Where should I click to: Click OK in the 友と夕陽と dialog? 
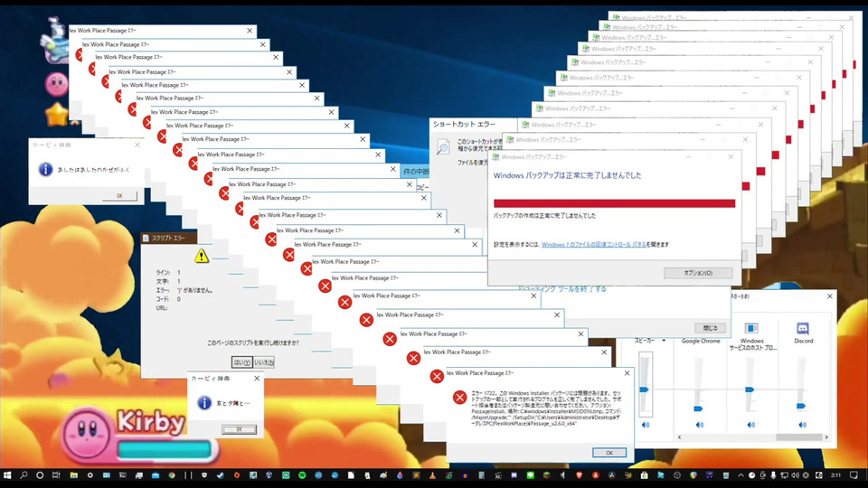[239, 429]
